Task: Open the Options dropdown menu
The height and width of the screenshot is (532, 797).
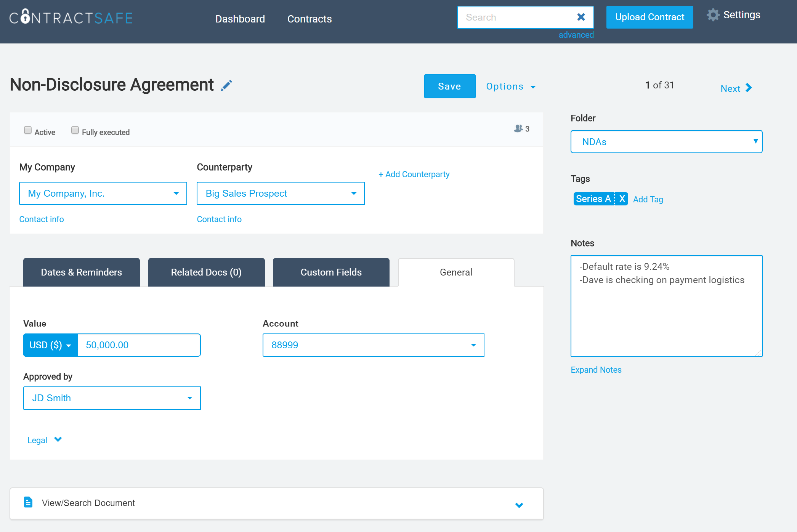Action: point(511,87)
